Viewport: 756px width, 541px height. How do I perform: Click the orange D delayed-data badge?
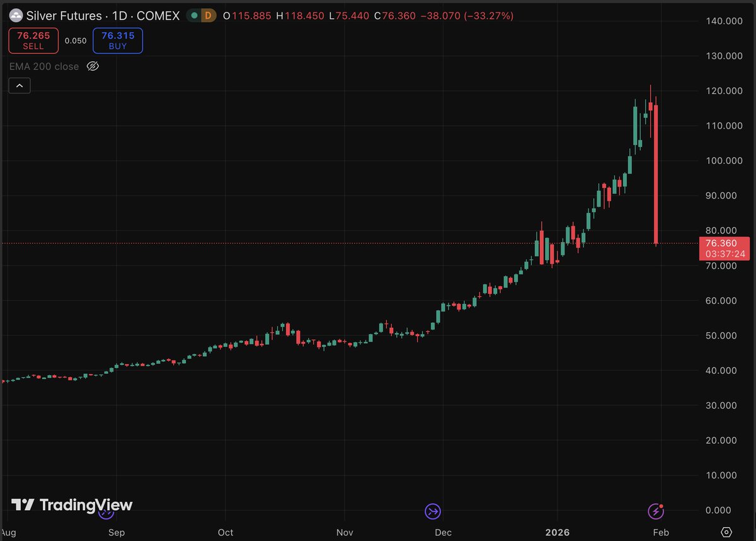point(209,15)
